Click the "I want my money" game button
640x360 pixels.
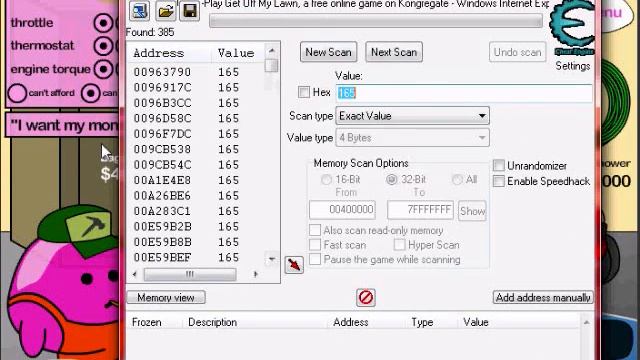(62, 125)
